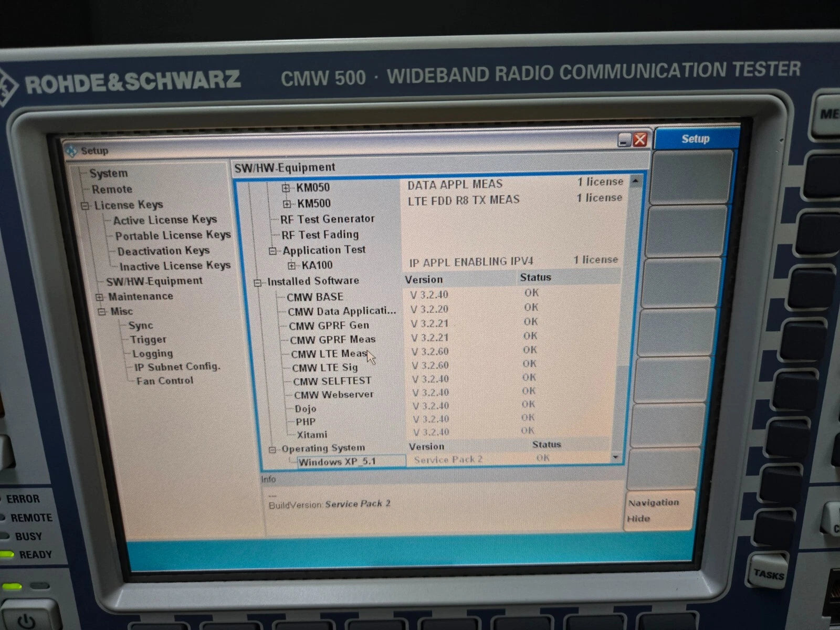Image resolution: width=840 pixels, height=630 pixels.
Task: Click the Navigation Hide softkey
Action: pos(659,510)
